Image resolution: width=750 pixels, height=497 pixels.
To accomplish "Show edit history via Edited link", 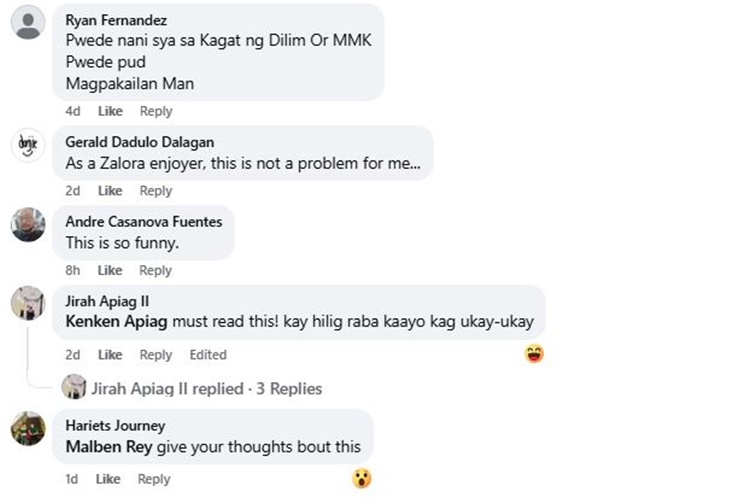I will tap(208, 354).
